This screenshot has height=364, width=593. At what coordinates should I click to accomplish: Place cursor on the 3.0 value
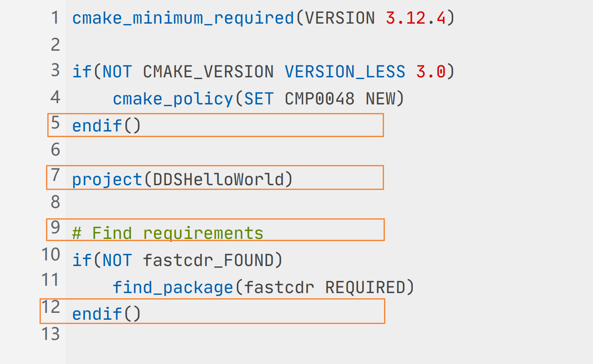431,72
